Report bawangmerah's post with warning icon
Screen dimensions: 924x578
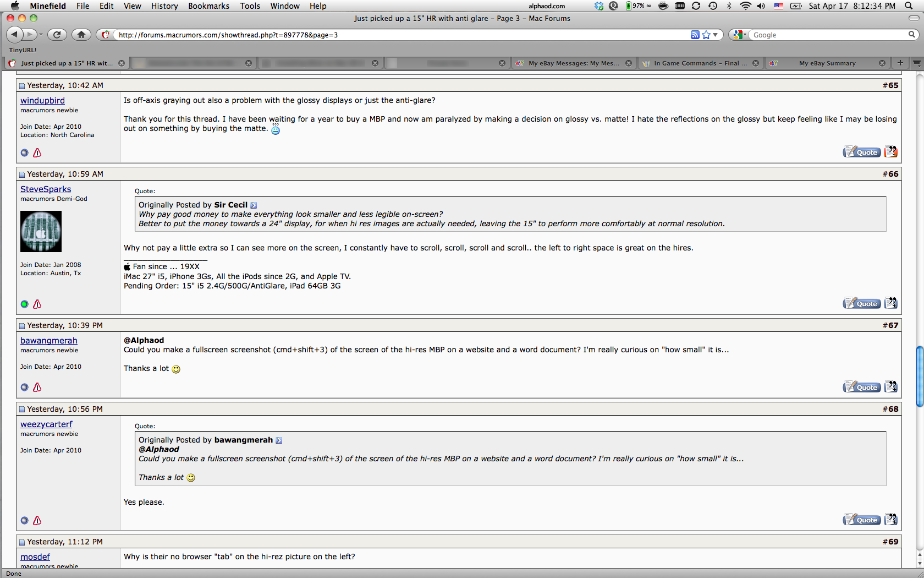[37, 387]
